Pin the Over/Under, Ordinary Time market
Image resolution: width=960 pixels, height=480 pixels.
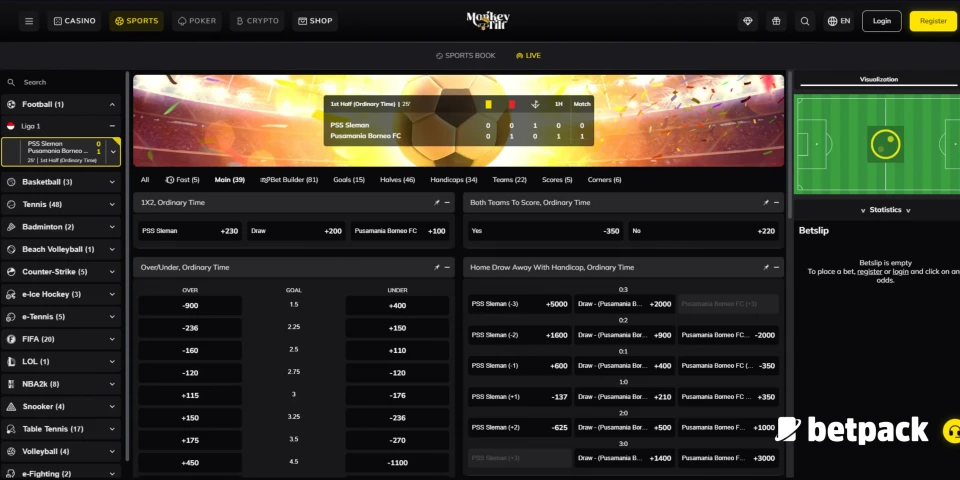[x=437, y=267]
